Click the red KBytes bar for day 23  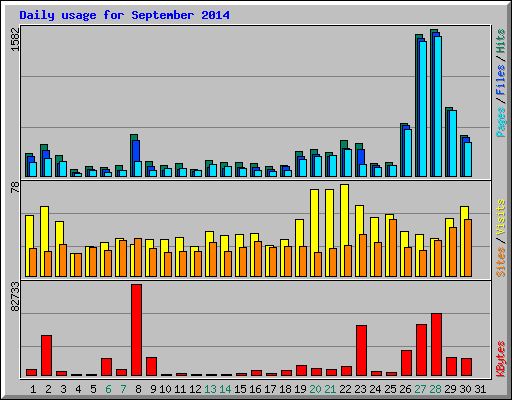coord(361,350)
